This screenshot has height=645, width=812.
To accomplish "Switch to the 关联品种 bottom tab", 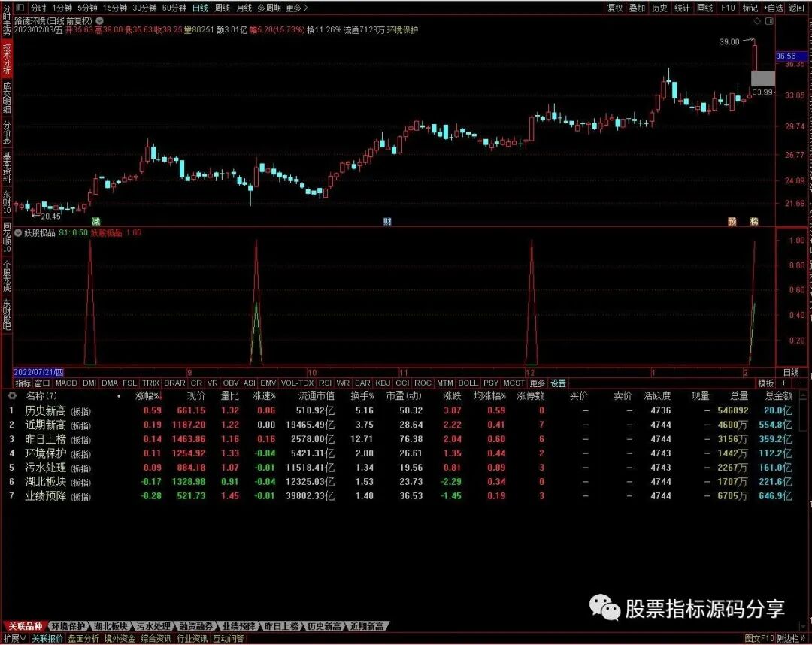I will [25, 626].
